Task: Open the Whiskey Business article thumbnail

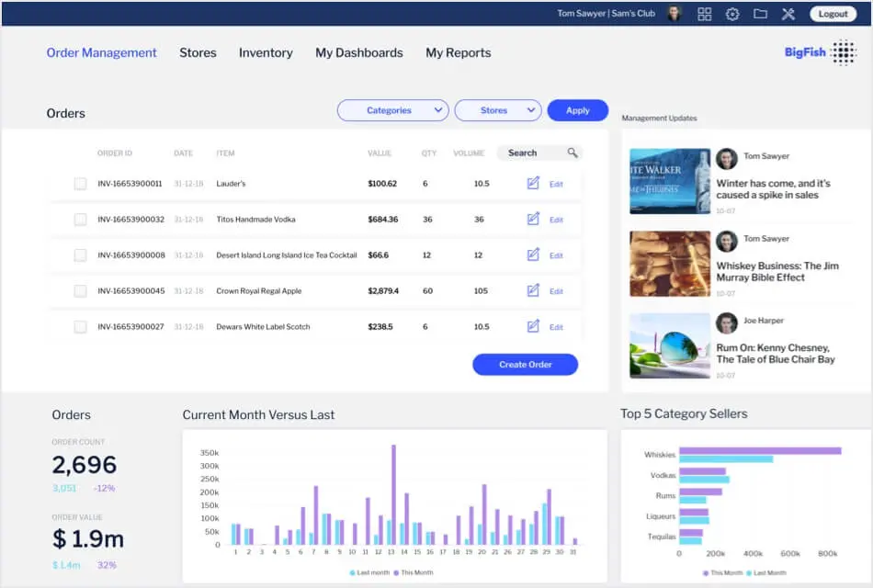Action: [669, 264]
